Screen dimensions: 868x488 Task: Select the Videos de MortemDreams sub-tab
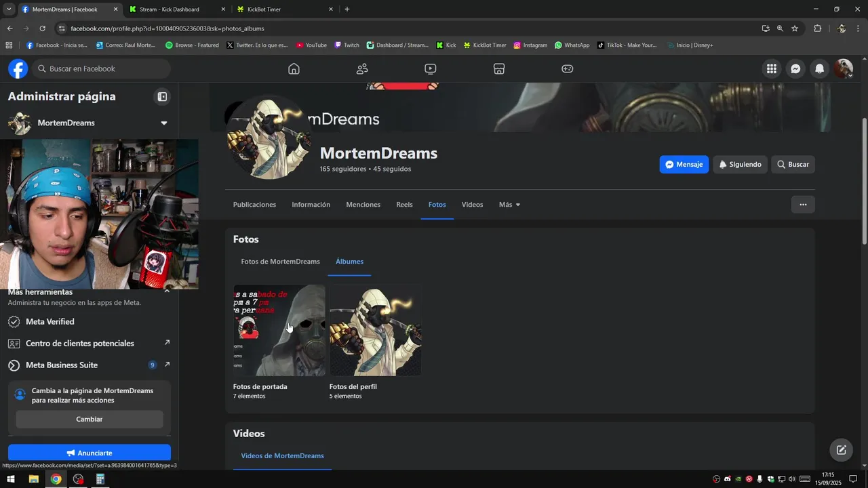click(282, 455)
